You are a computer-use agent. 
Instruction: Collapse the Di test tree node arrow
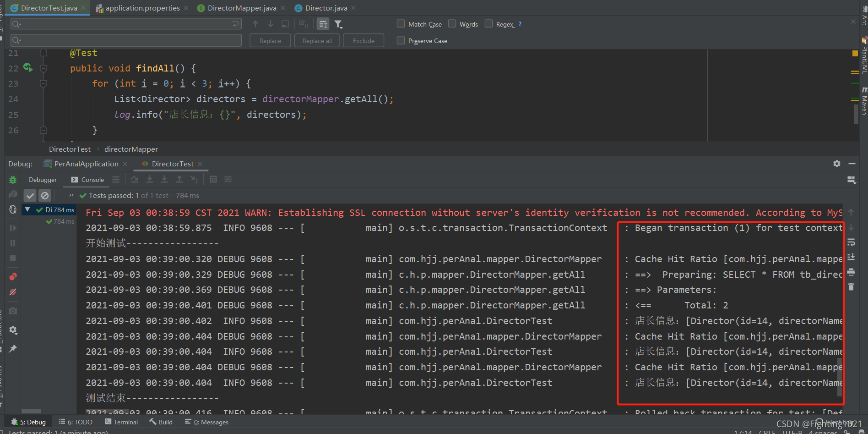pyautogui.click(x=27, y=209)
